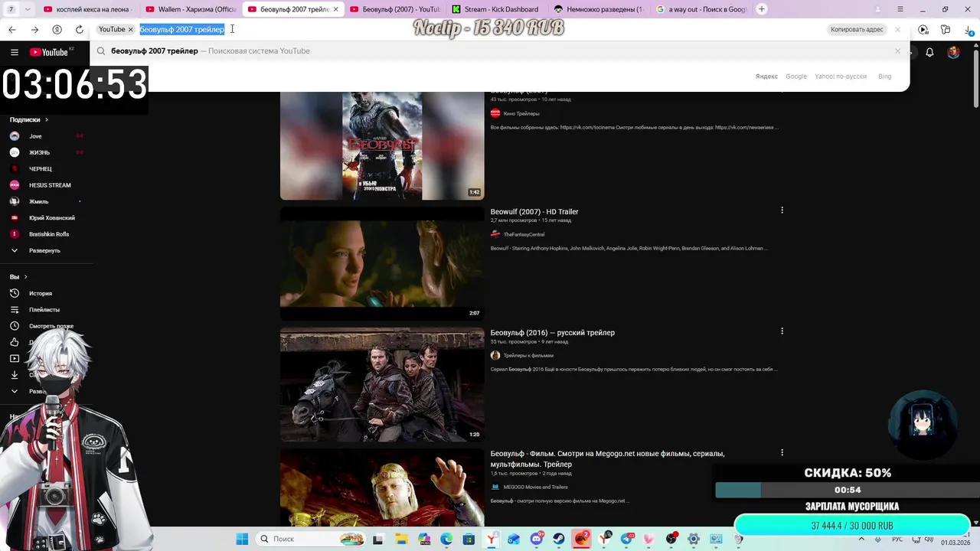Search with Bing engine option
Viewport: 980px width, 551px height.
pos(884,77)
